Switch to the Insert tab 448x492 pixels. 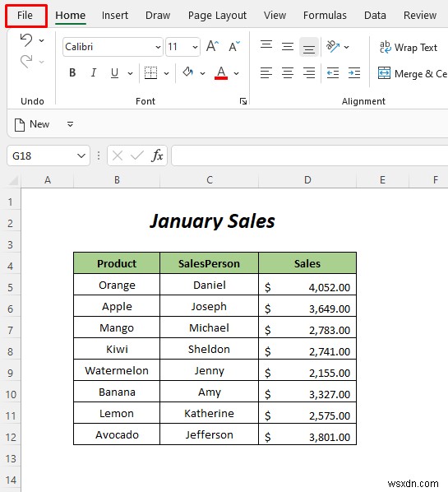tap(115, 15)
